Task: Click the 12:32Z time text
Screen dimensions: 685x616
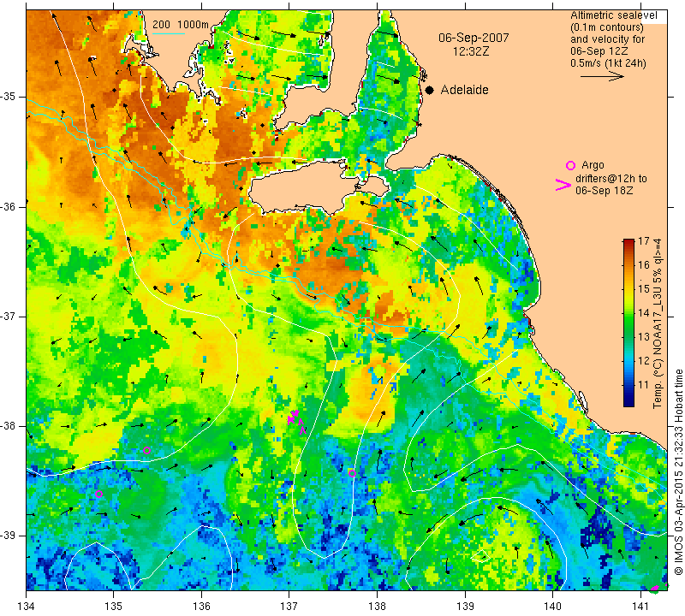Action: pyautogui.click(x=471, y=51)
